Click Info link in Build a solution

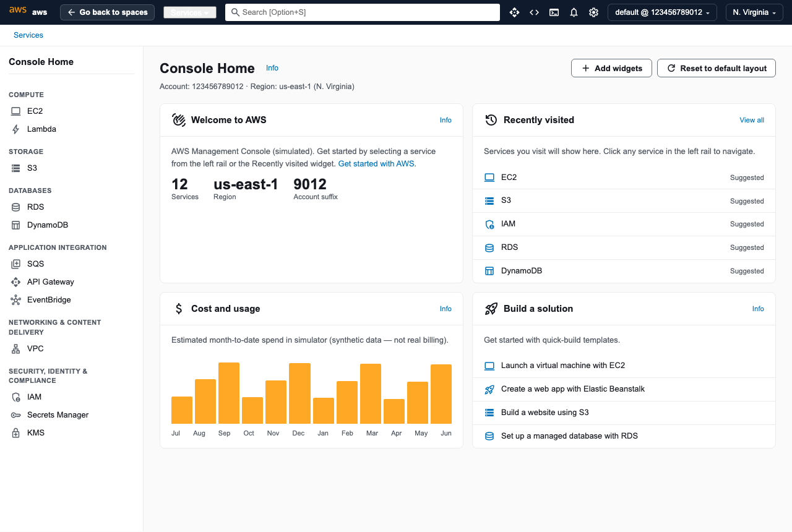(758, 309)
